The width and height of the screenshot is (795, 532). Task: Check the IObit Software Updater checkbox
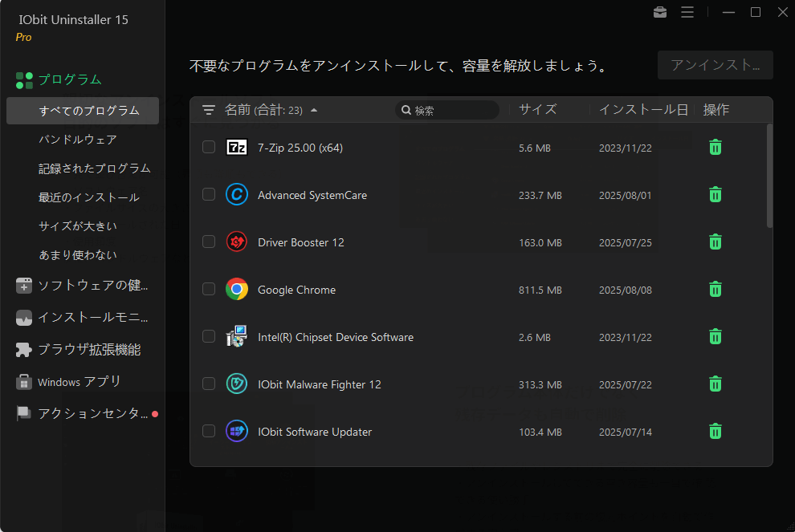tap(208, 431)
